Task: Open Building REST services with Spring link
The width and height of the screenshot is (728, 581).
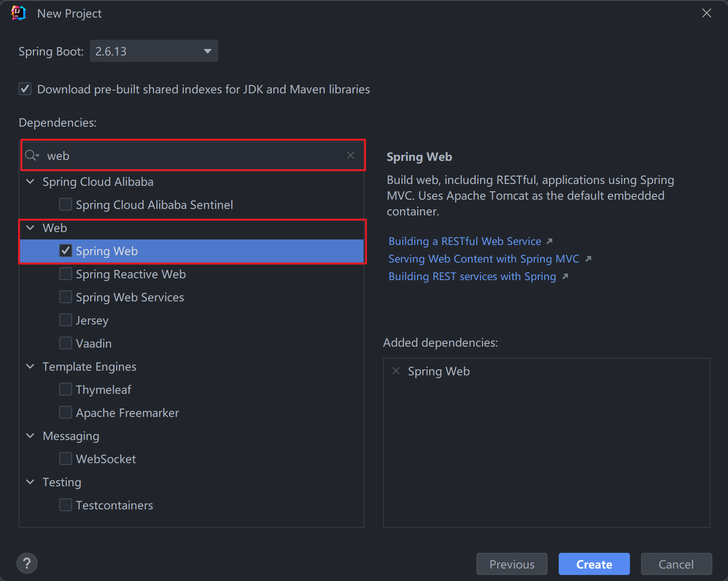Action: [x=472, y=276]
